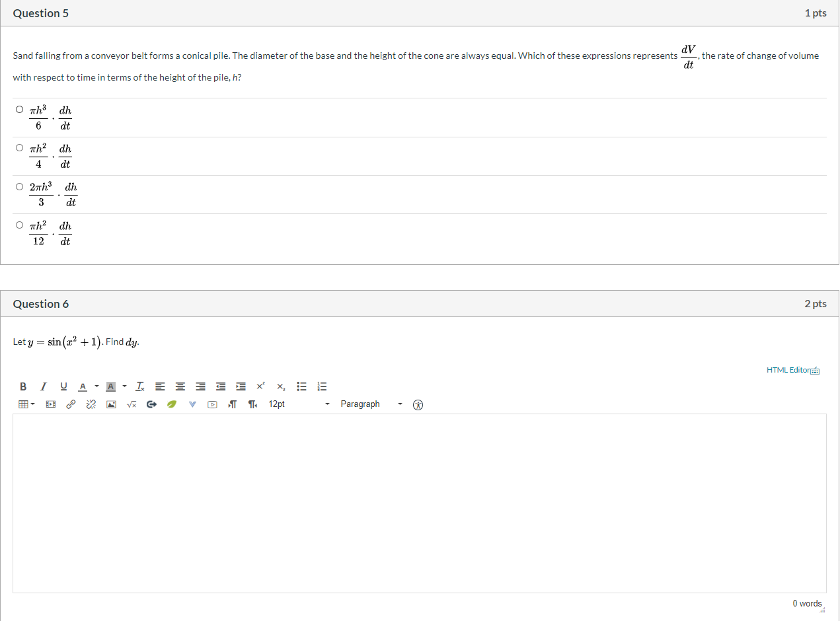840x621 pixels.
Task: Remove link with the broken chain icon
Action: click(x=91, y=404)
